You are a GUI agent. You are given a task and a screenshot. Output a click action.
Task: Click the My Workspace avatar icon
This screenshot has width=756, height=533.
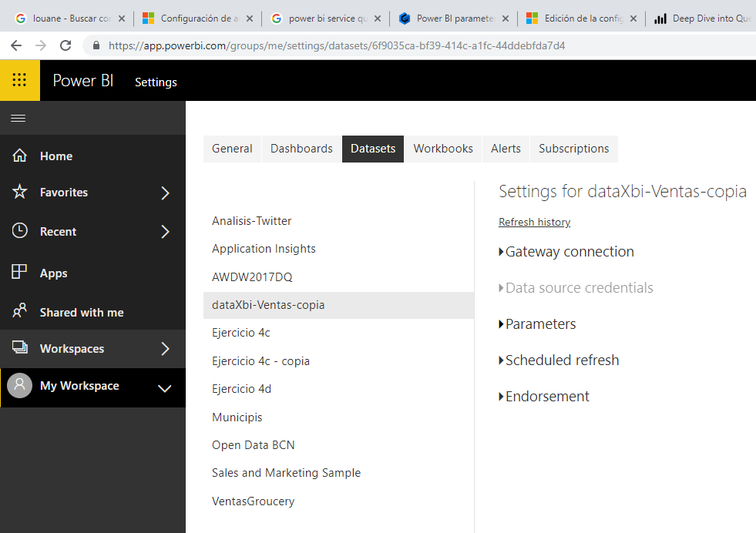(x=18, y=386)
